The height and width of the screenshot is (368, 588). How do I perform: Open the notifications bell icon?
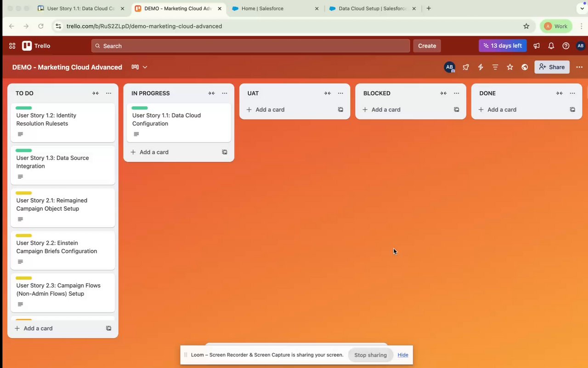coord(551,46)
